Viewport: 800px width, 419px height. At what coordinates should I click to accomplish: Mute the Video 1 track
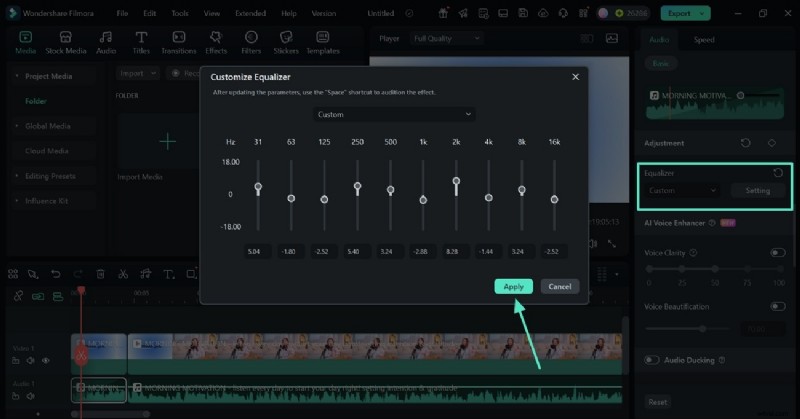(x=31, y=361)
